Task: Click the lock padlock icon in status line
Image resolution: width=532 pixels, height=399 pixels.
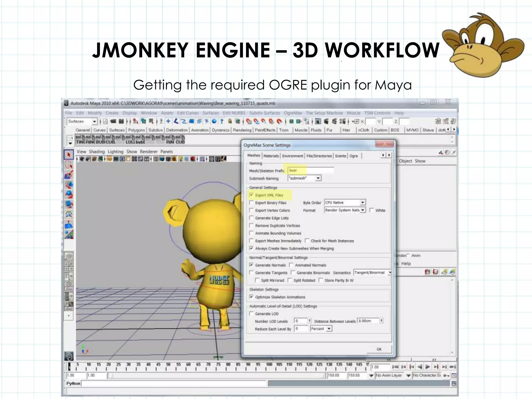Action: [230, 121]
